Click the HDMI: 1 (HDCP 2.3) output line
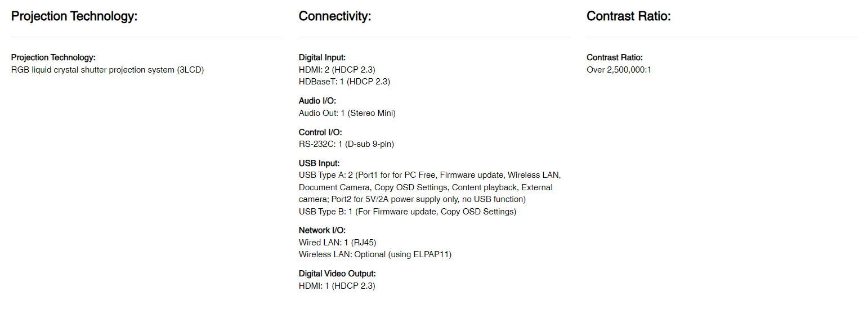 (x=337, y=286)
